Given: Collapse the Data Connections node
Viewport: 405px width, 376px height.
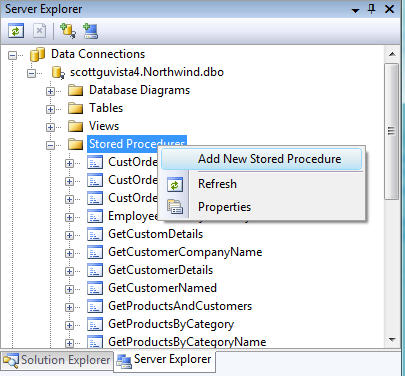Looking at the screenshot, I should (x=12, y=55).
